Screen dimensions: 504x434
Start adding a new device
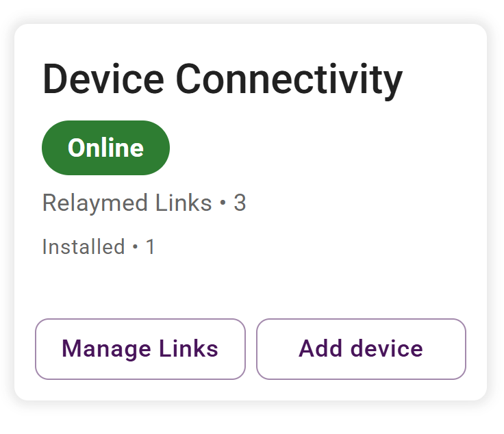(361, 349)
